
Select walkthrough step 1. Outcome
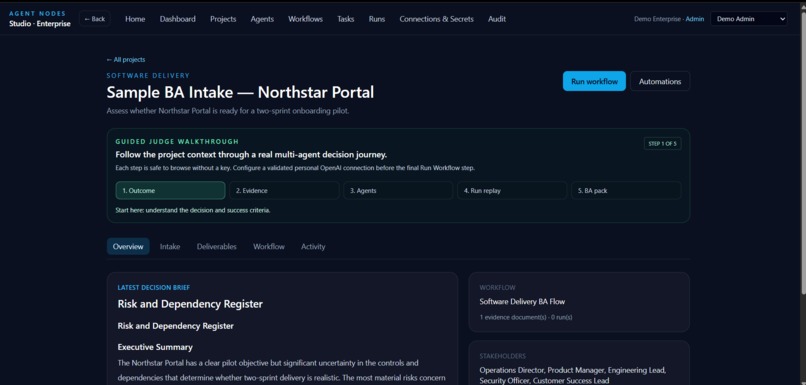tap(170, 190)
